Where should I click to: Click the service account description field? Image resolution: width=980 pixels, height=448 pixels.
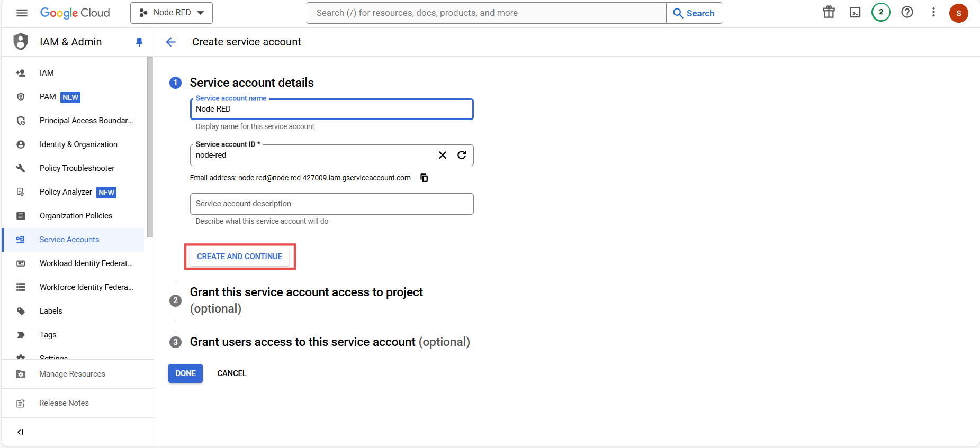[x=331, y=204]
